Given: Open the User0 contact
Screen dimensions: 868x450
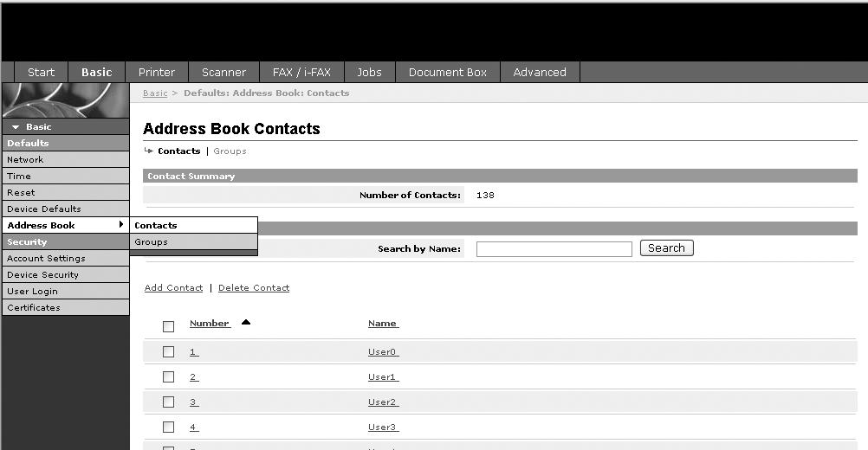Looking at the screenshot, I should pos(383,352).
